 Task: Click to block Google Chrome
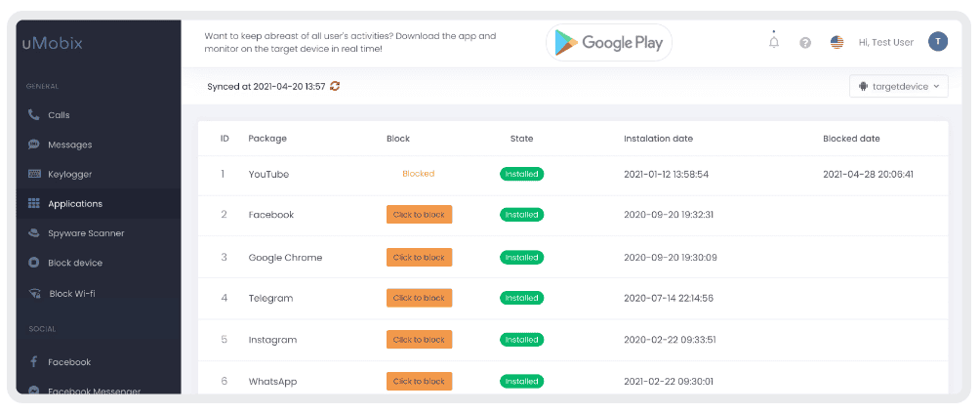419,258
